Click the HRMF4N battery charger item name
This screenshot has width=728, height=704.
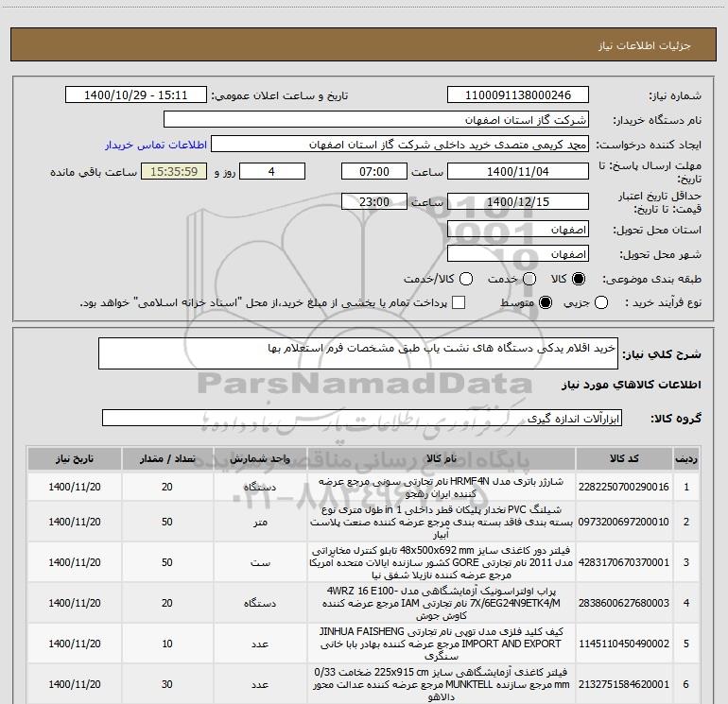pos(442,488)
